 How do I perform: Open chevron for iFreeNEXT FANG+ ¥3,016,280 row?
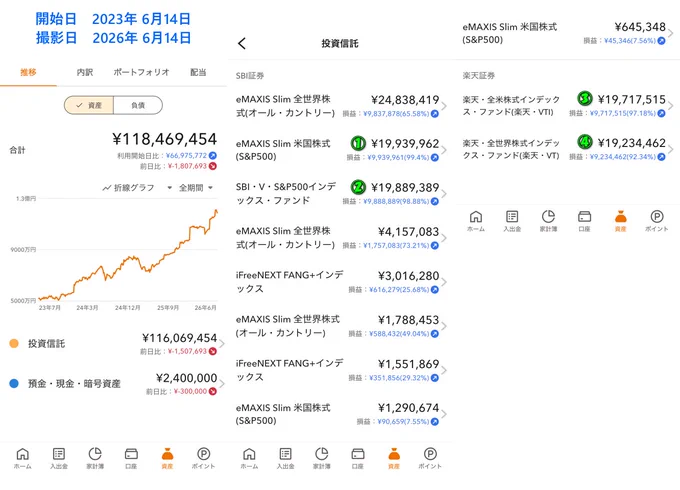coord(444,282)
